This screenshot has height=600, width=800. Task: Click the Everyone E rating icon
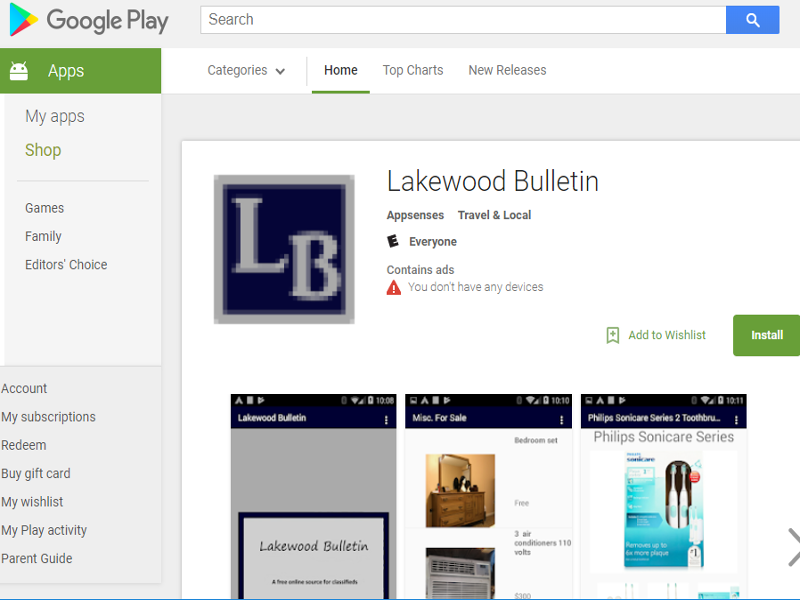point(392,241)
